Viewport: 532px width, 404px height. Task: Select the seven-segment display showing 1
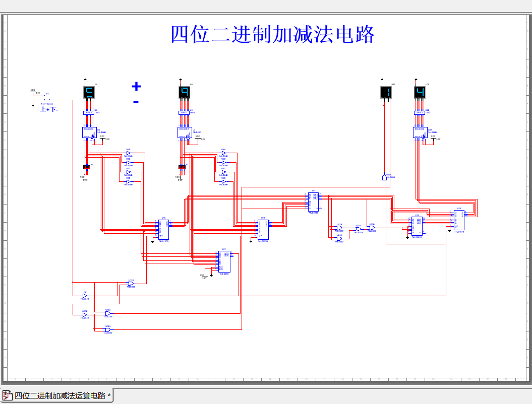pos(386,92)
